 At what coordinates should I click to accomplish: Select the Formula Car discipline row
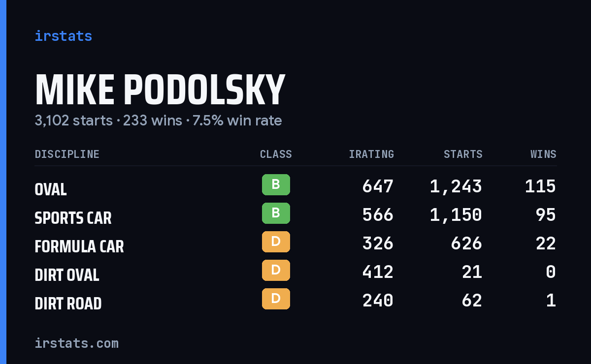click(295, 243)
